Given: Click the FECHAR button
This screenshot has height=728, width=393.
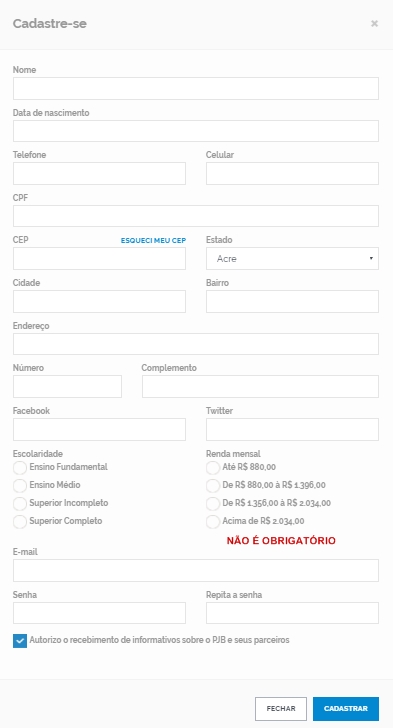Looking at the screenshot, I should coord(281,709).
